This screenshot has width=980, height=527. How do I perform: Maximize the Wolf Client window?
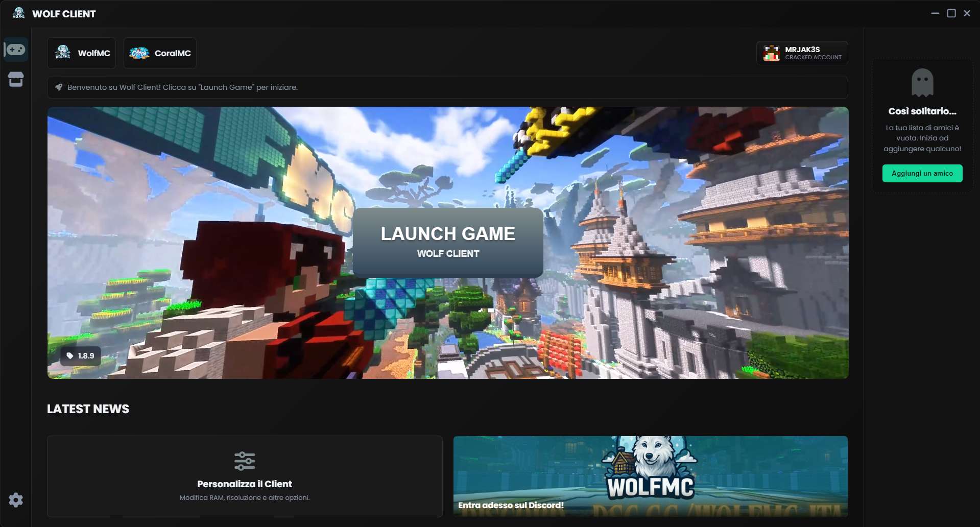951,13
